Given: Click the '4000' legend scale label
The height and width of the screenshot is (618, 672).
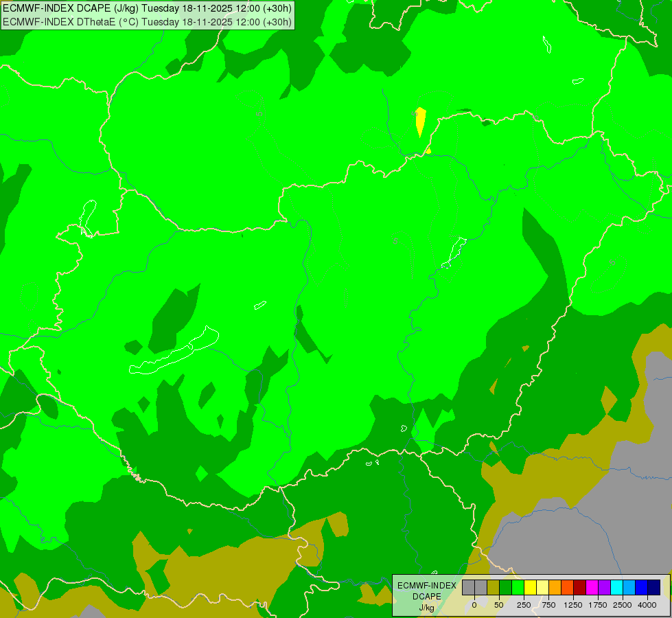Looking at the screenshot, I should [x=647, y=605].
